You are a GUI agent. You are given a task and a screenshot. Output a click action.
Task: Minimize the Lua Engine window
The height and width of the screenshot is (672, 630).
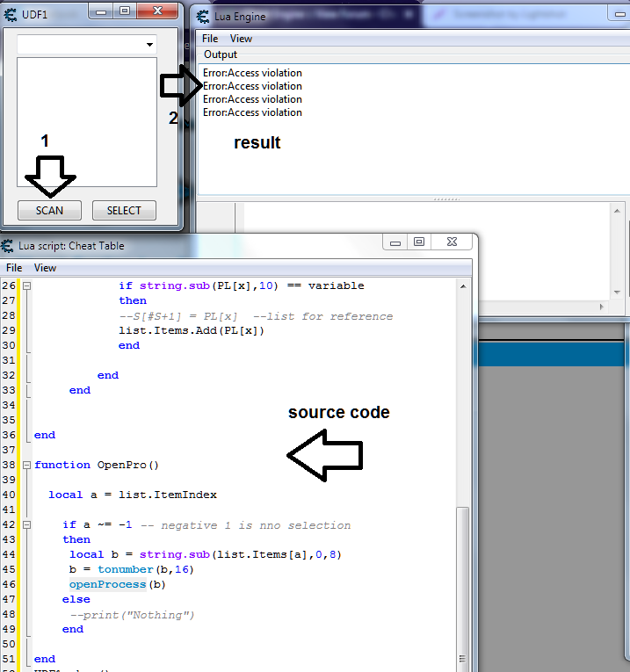pyautogui.click(x=619, y=14)
